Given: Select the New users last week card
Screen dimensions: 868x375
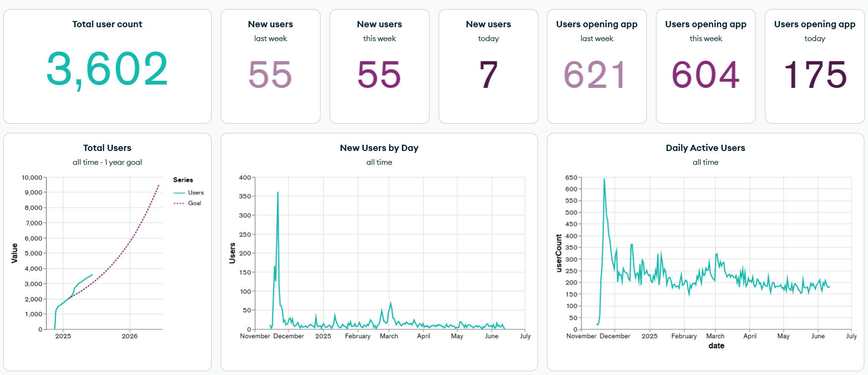Looking at the screenshot, I should [x=270, y=66].
